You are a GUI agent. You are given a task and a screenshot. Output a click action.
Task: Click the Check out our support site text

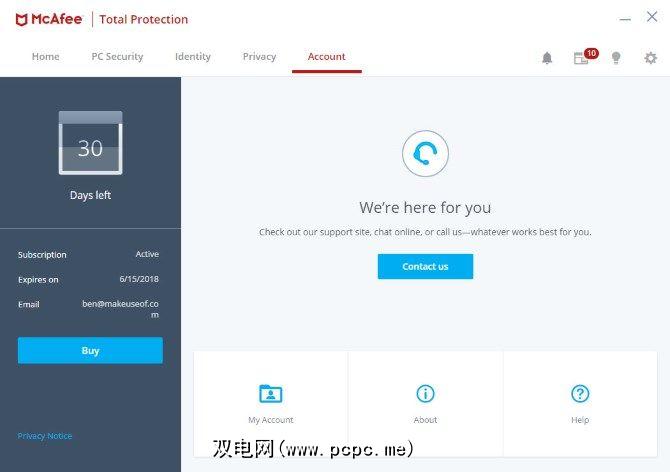coord(425,232)
